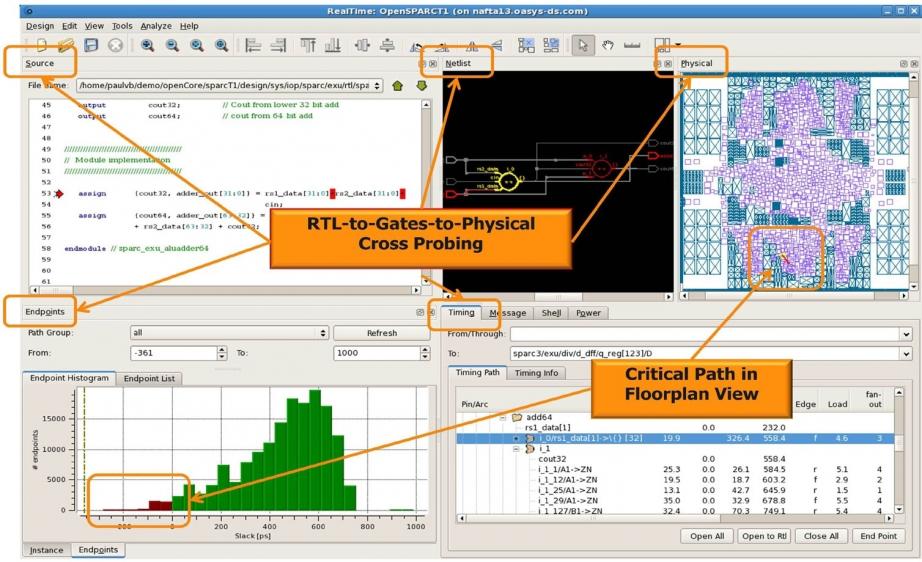922x562 pixels.
Task: Click the Align Right toolbar icon
Action: click(278, 45)
